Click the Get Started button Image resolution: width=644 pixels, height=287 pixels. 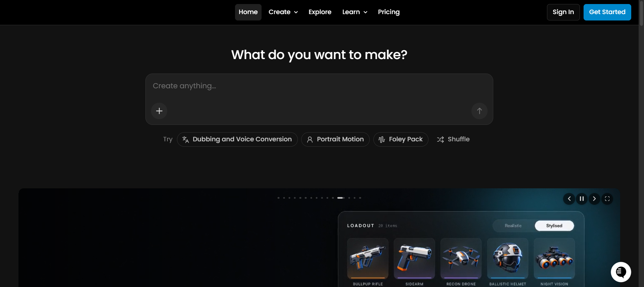tap(607, 12)
